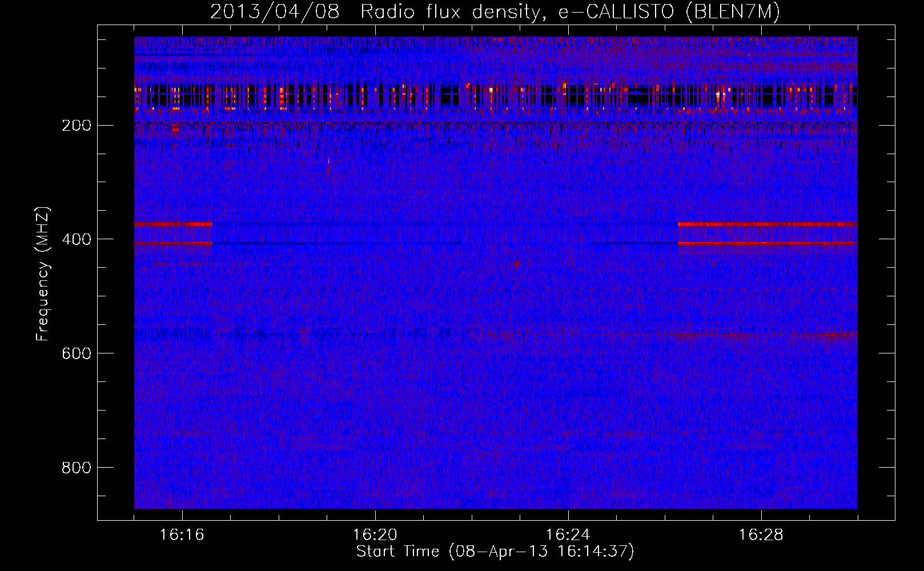Click the 400 frequency tick label

(76, 240)
